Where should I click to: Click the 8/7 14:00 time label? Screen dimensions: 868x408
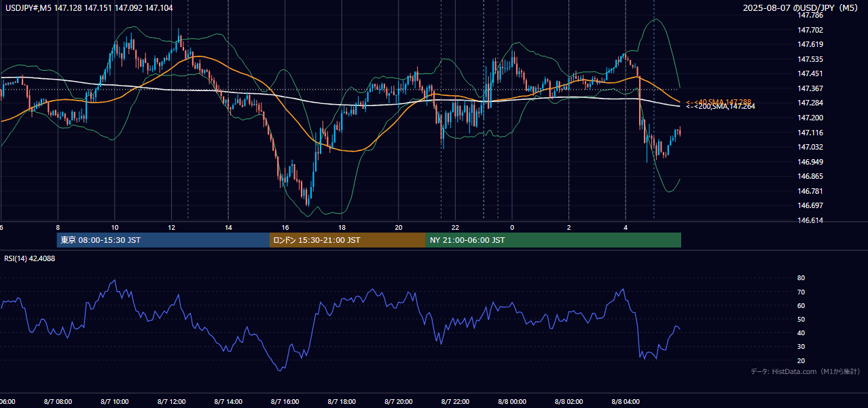tap(228, 401)
